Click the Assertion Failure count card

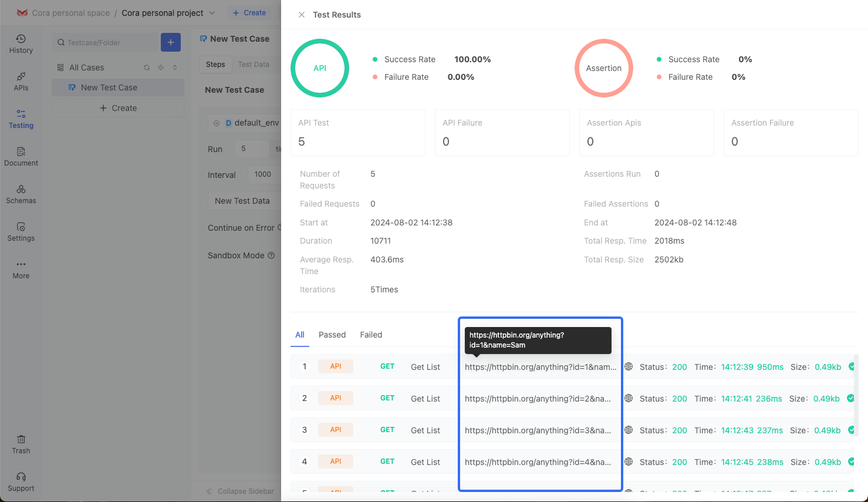[791, 133]
